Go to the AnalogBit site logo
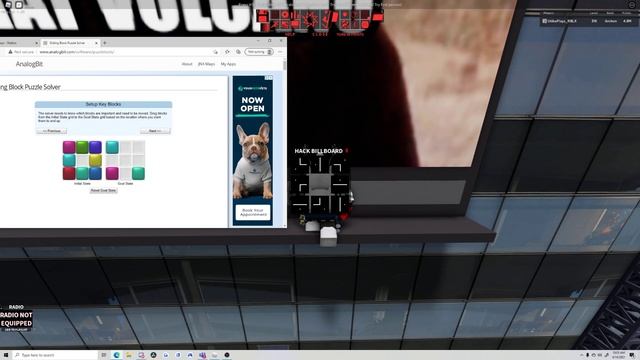The width and height of the screenshot is (640, 360). pyautogui.click(x=29, y=64)
